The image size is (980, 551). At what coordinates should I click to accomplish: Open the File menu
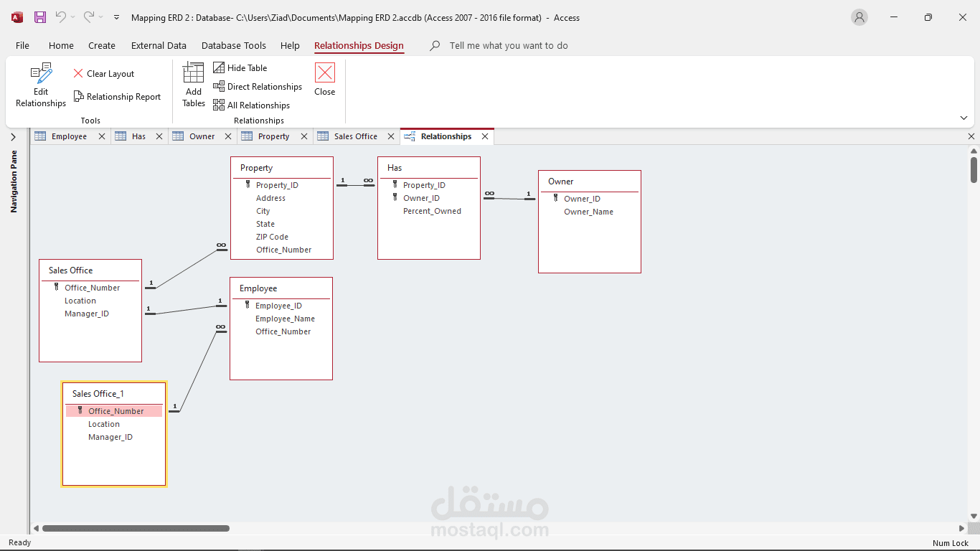23,45
